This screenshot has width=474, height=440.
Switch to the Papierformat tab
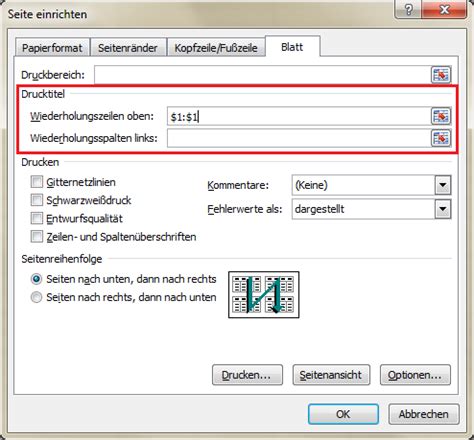click(x=52, y=48)
